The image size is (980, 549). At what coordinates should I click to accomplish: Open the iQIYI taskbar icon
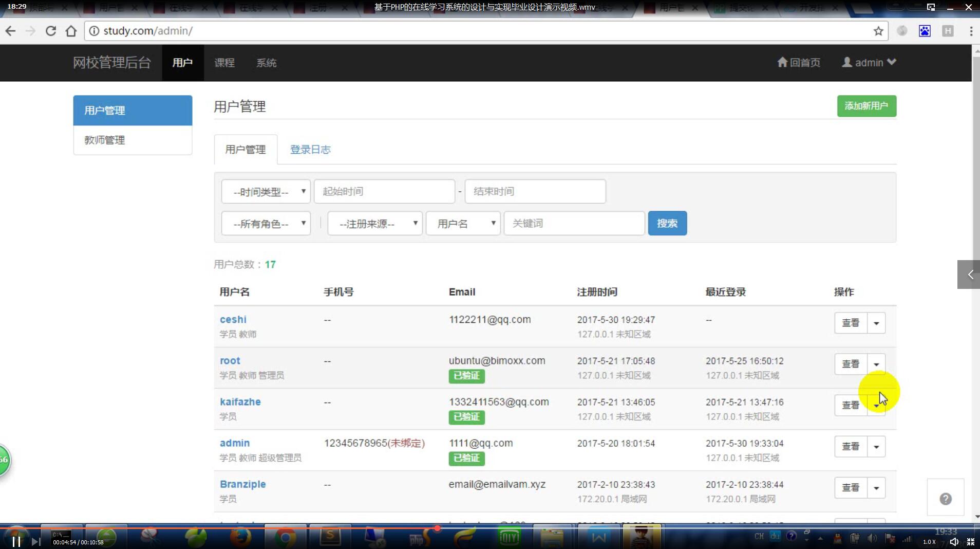509,537
